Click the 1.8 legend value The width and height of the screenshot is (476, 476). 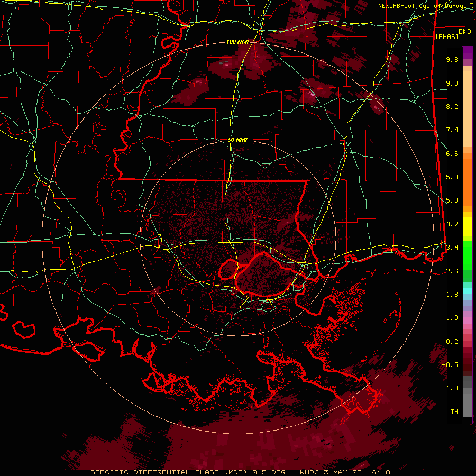tap(452, 295)
